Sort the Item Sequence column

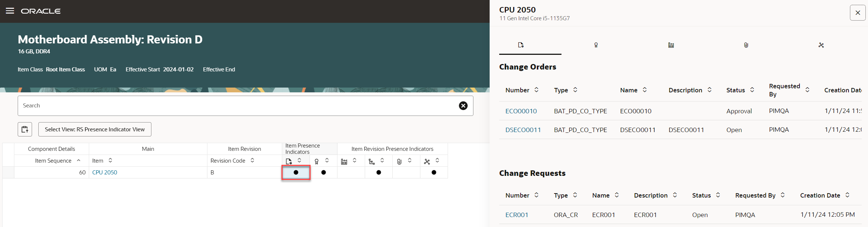tap(78, 160)
